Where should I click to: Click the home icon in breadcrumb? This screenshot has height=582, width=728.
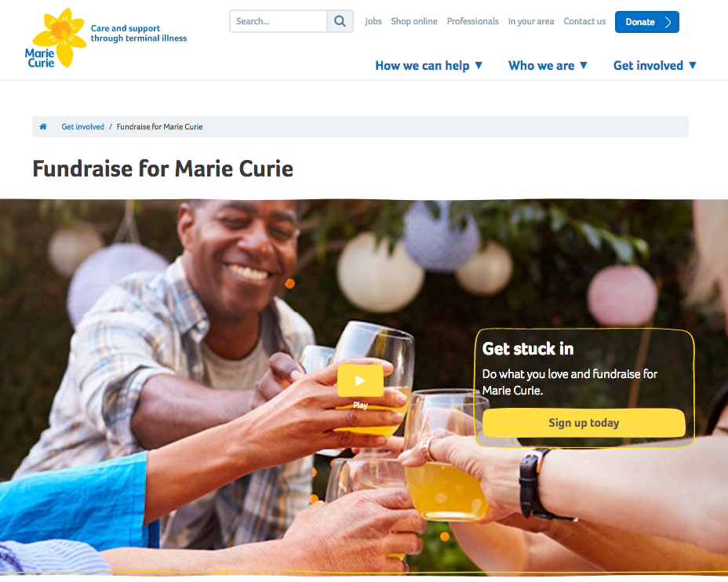pyautogui.click(x=43, y=127)
